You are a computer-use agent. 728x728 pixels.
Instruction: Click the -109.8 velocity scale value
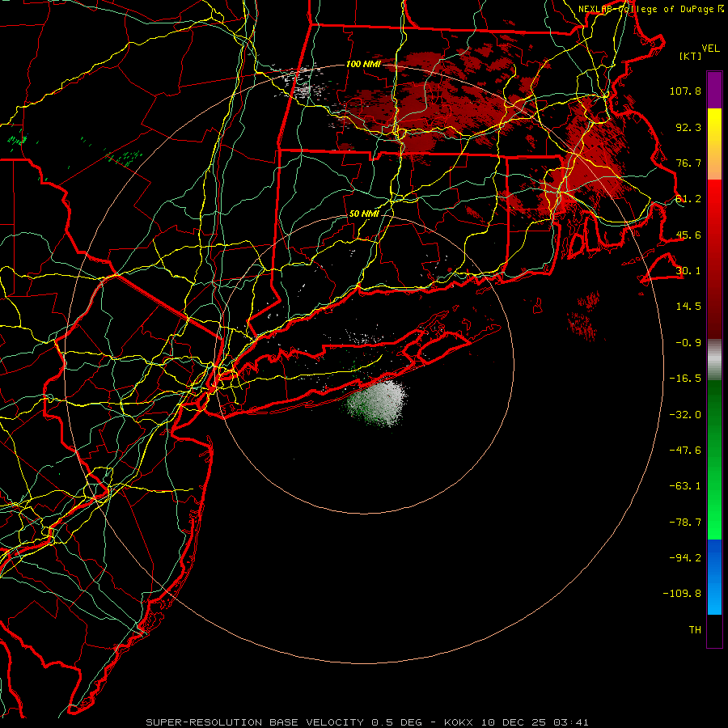[x=682, y=594]
